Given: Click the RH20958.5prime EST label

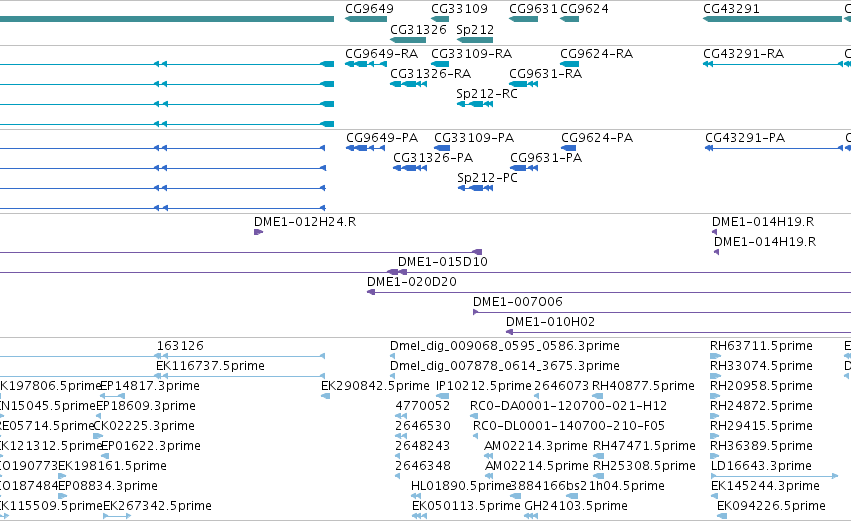Looking at the screenshot, I should click(761, 386).
